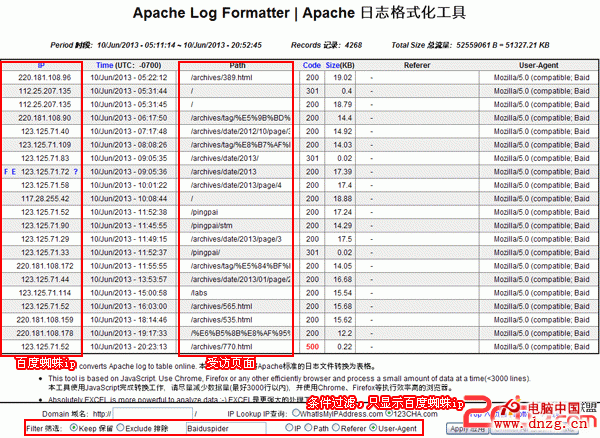600x438 pixels.
Task: Click the Apply 应用 button
Action: point(467,429)
